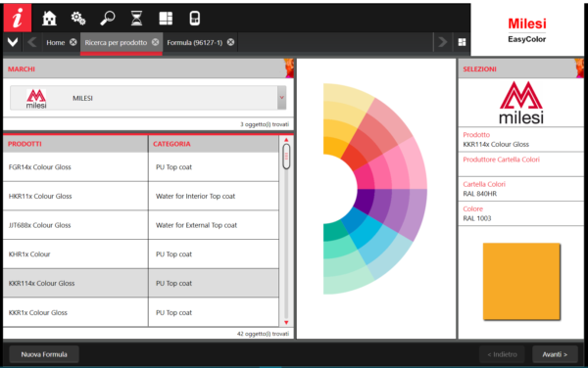Click the Milesi EasyColor header logo
The height and width of the screenshot is (368, 588).
[x=527, y=30]
